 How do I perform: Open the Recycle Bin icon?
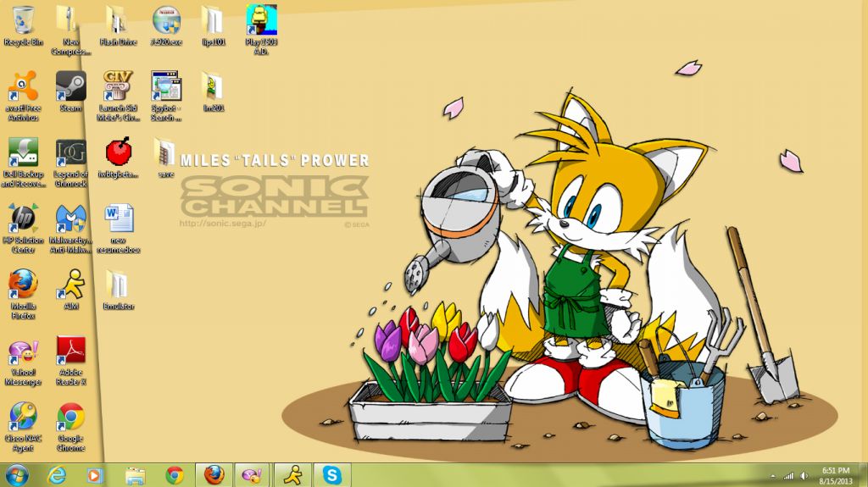pyautogui.click(x=23, y=26)
